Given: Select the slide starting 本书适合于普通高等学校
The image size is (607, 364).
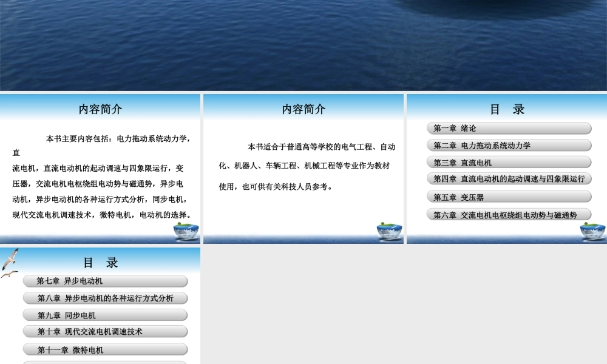Looking at the screenshot, I should coord(303,169).
